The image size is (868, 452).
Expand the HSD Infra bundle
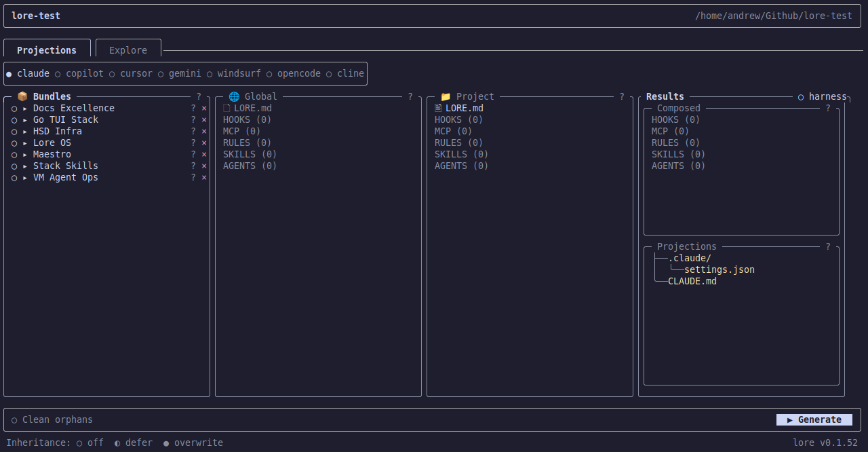click(x=24, y=131)
